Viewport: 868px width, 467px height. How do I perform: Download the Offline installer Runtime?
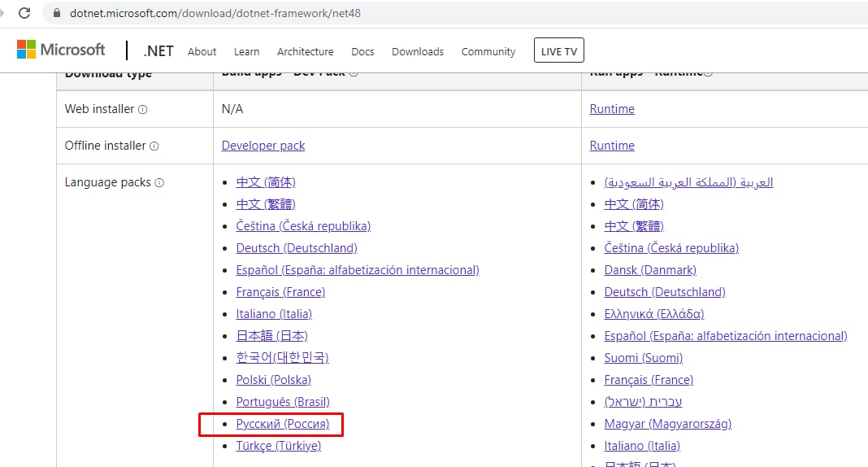coord(612,146)
